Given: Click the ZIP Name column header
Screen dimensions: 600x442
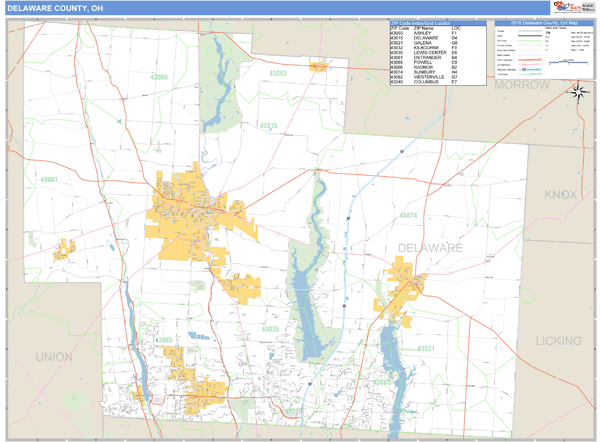Looking at the screenshot, I should click(x=424, y=28).
